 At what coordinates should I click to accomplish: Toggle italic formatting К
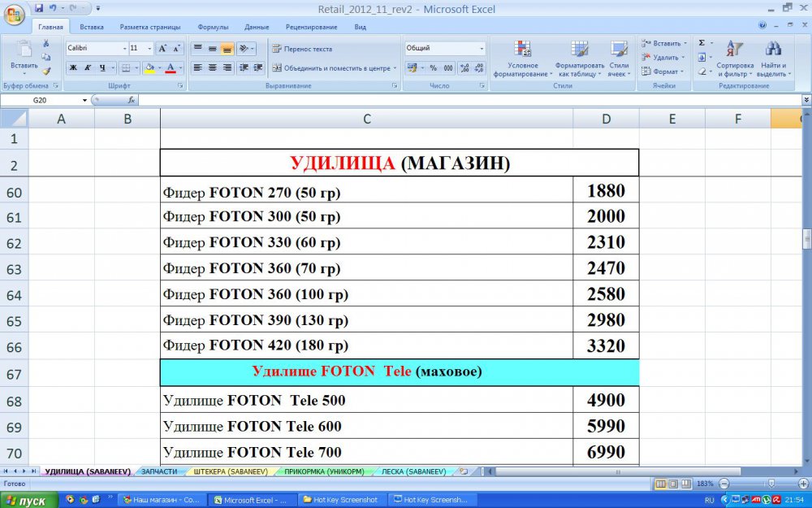click(x=88, y=68)
